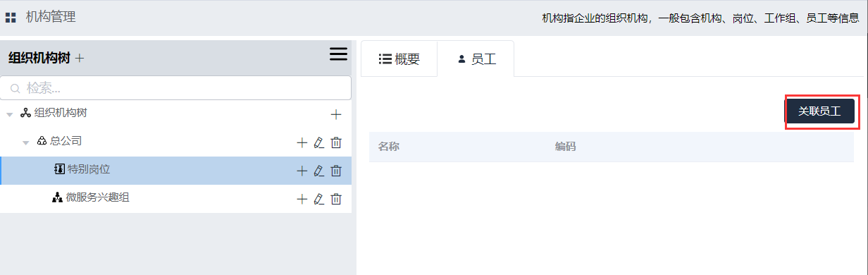Screen dimensions: 868x275
Task: Add child under 特别岗位
Action: [x=302, y=171]
